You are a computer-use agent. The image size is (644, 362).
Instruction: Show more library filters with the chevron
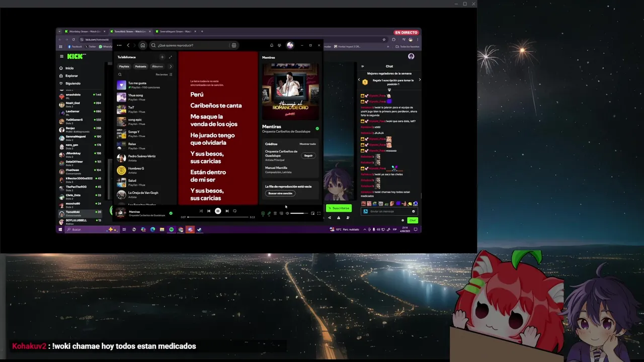171,66
